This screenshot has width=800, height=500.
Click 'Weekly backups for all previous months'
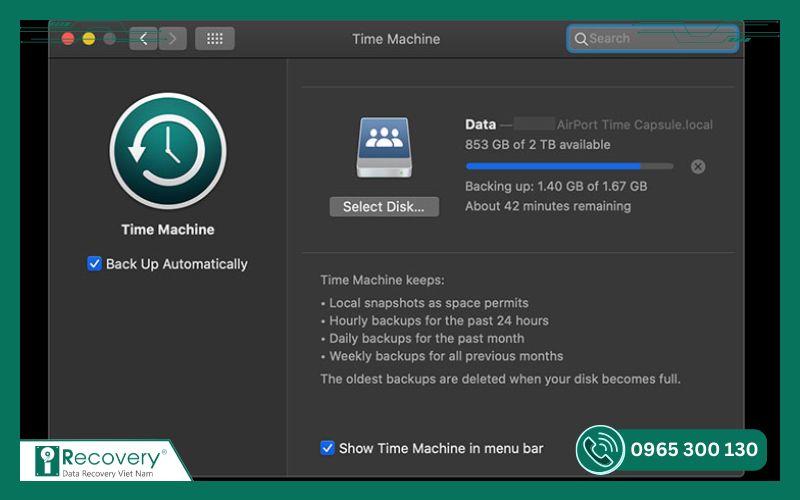tap(446, 356)
